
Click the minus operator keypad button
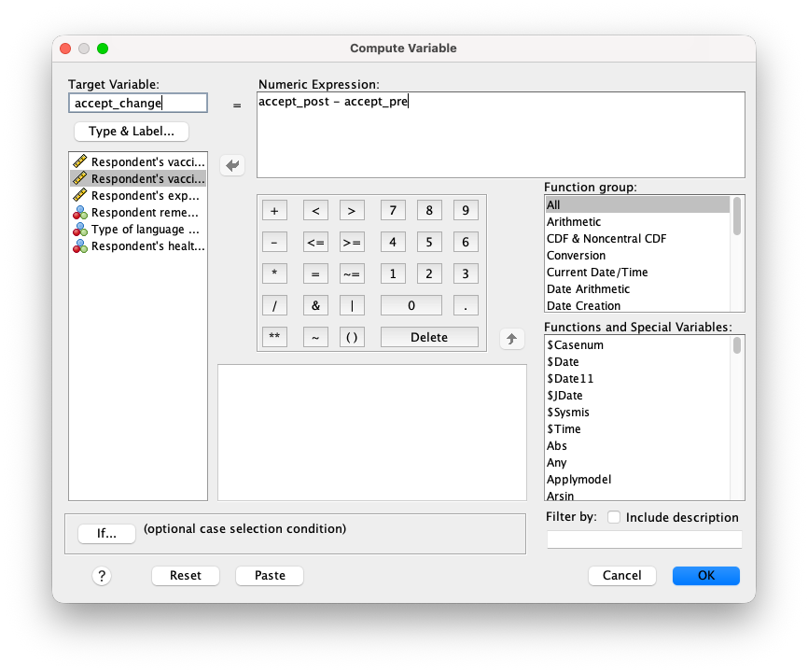pos(274,243)
